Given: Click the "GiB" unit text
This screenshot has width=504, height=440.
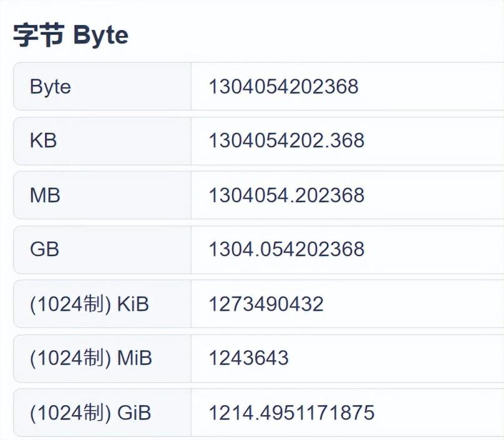Looking at the screenshot, I should click(x=134, y=413).
